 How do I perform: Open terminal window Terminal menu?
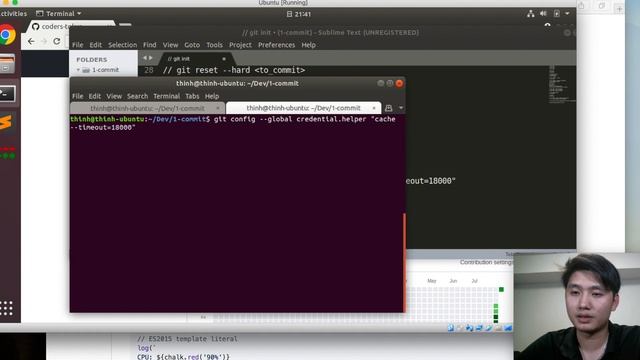(167, 96)
